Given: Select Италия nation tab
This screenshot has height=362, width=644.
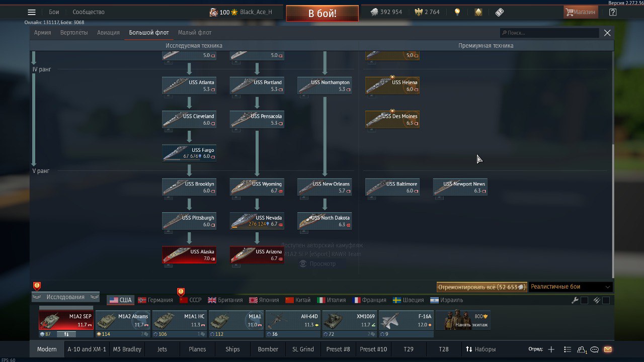Looking at the screenshot, I should (331, 300).
